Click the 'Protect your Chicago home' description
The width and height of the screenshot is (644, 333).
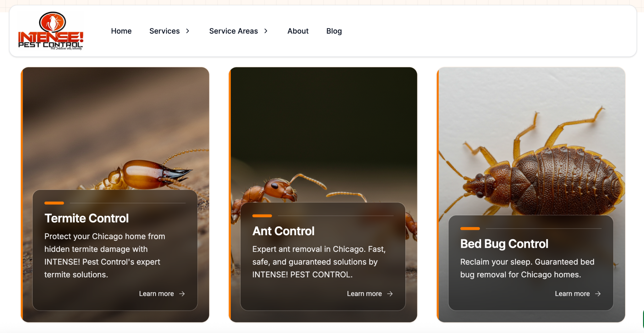tap(105, 255)
